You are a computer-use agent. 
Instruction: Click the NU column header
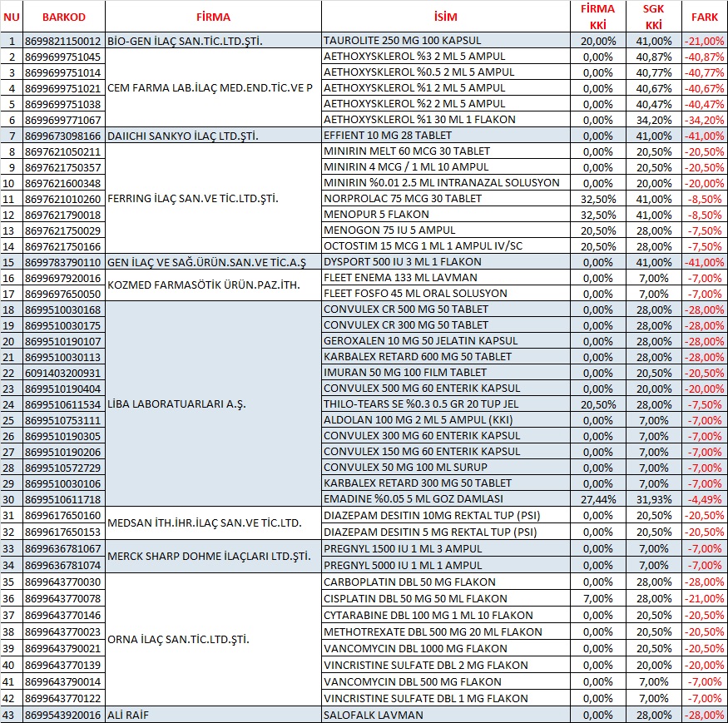click(x=12, y=17)
